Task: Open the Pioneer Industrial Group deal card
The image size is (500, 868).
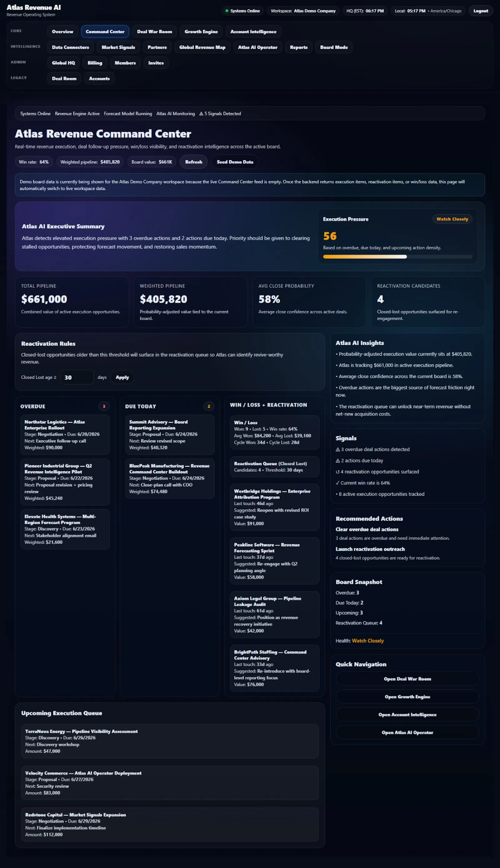Action: pos(65,482)
